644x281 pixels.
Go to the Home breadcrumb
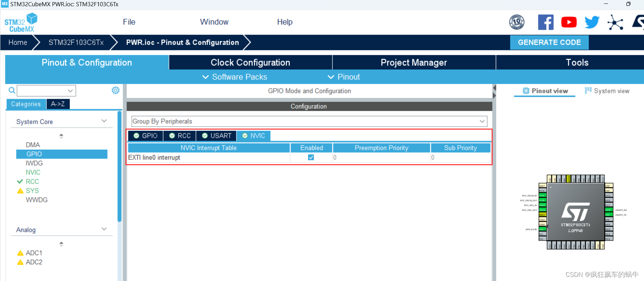18,43
